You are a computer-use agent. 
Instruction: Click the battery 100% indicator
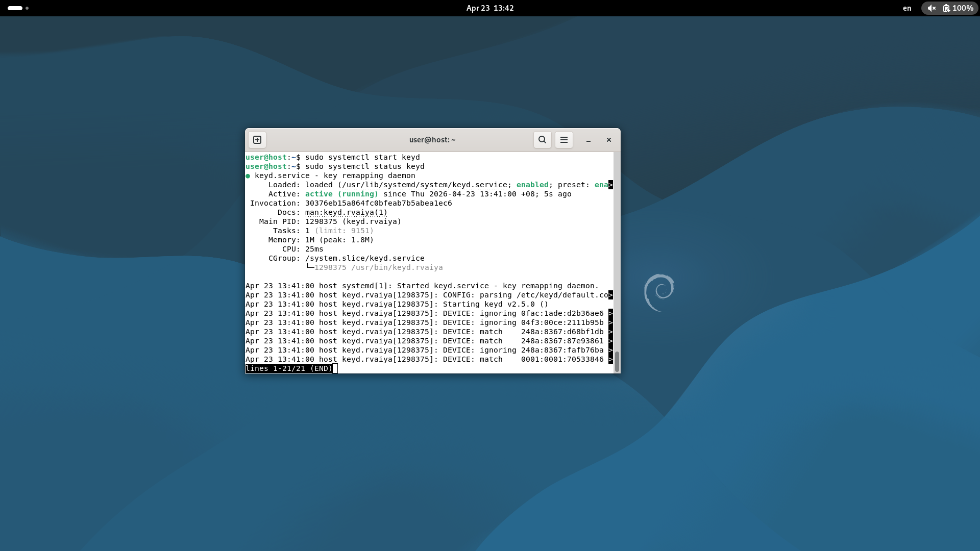click(958, 8)
